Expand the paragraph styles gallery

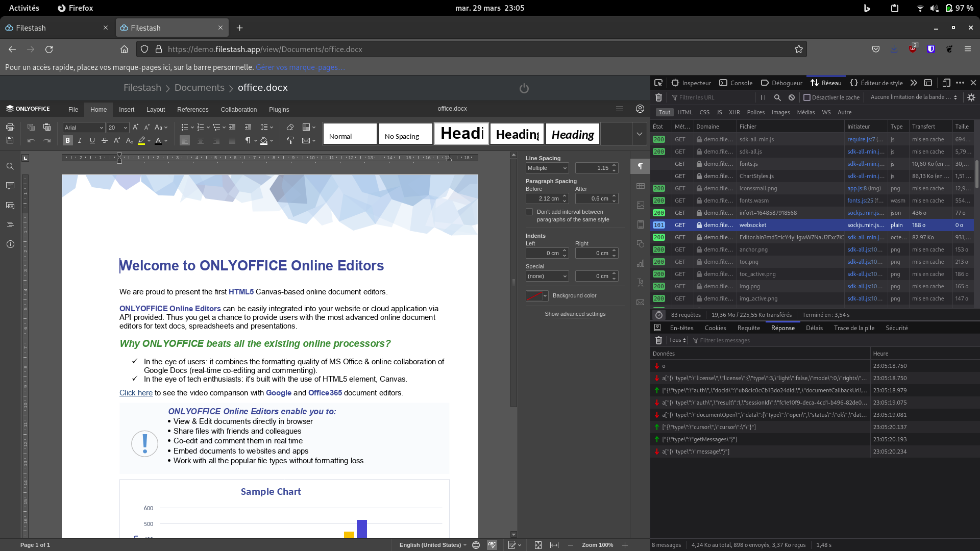coord(639,134)
